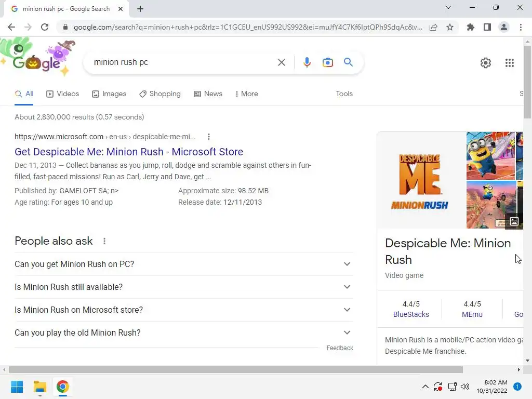Switch to Shopping results tab
The height and width of the screenshot is (399, 532).
tap(160, 94)
